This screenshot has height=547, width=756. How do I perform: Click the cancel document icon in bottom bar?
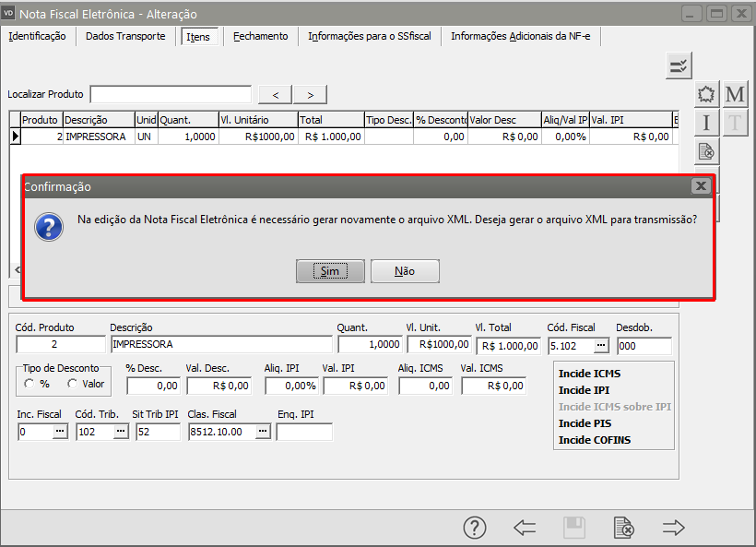pos(624,527)
